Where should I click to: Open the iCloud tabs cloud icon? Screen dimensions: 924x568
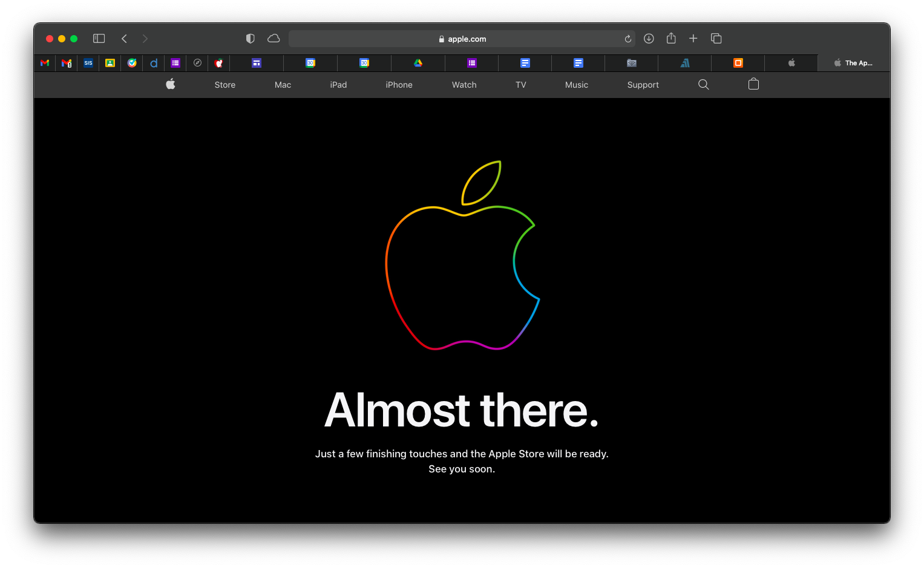(x=274, y=39)
